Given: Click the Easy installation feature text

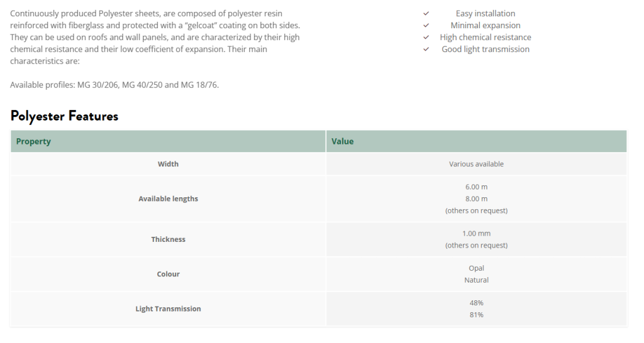Looking at the screenshot, I should point(485,13).
